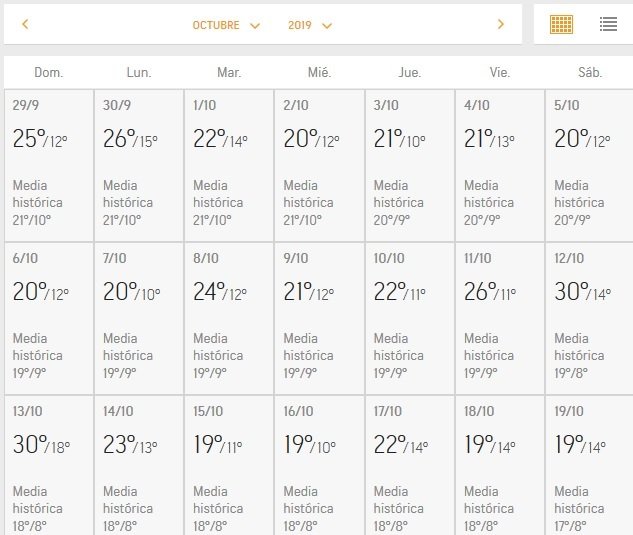
Task: Select the 19/10 Saturday cell
Action: click(x=589, y=466)
